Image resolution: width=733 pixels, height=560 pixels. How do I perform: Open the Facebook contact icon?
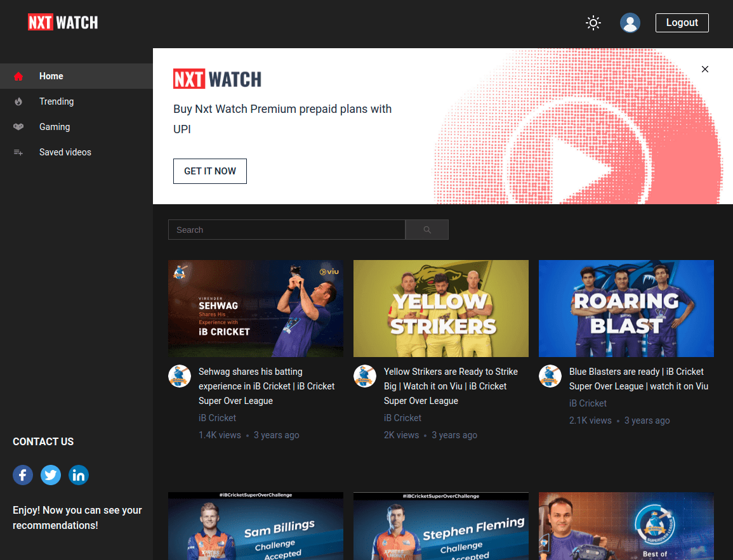[23, 475]
